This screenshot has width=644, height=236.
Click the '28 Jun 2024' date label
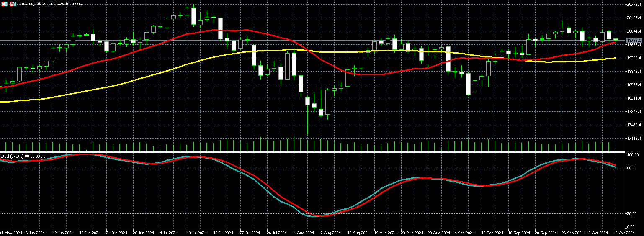tap(143, 233)
